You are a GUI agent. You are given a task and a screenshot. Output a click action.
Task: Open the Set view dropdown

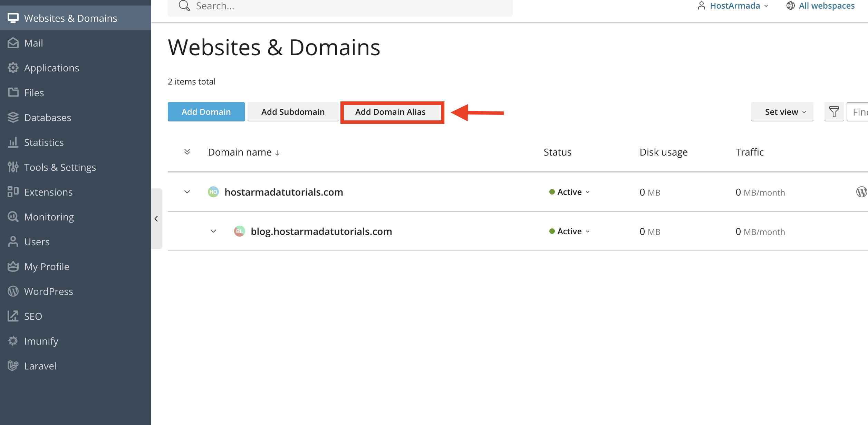[782, 112]
